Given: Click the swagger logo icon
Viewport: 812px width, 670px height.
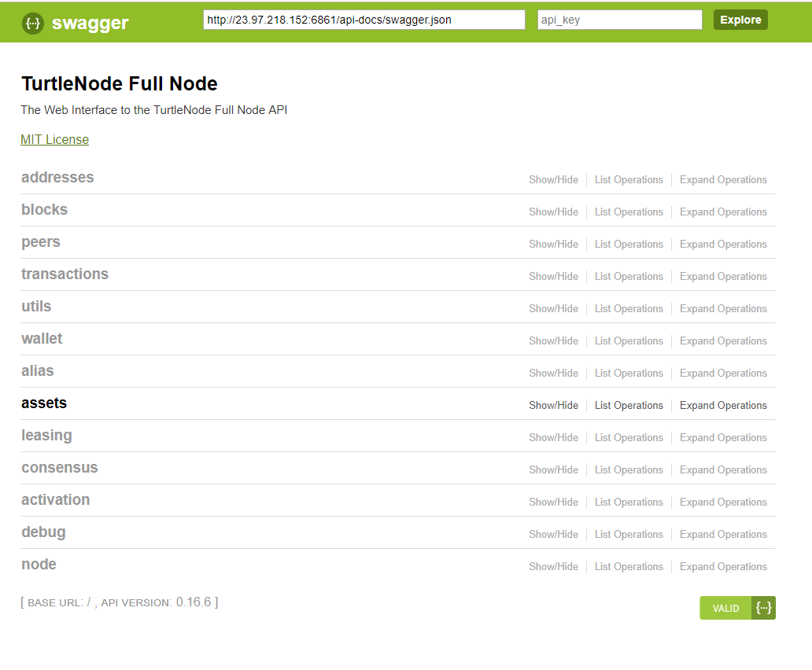Looking at the screenshot, I should click(32, 24).
